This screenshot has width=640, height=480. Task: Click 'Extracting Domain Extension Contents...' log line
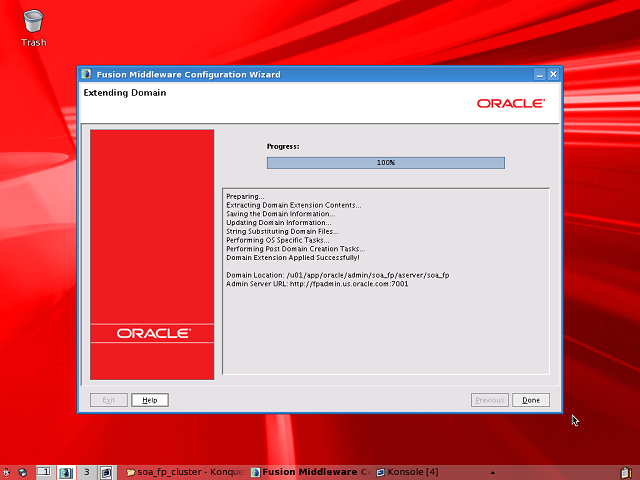pos(293,205)
